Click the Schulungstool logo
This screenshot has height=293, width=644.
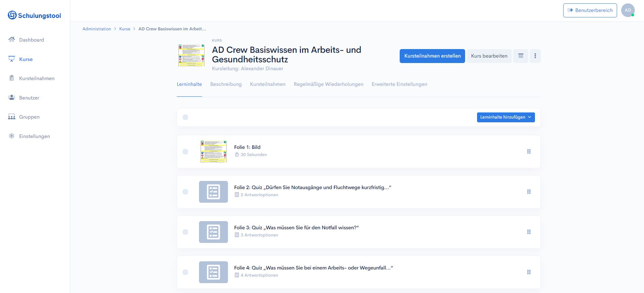pyautogui.click(x=34, y=15)
